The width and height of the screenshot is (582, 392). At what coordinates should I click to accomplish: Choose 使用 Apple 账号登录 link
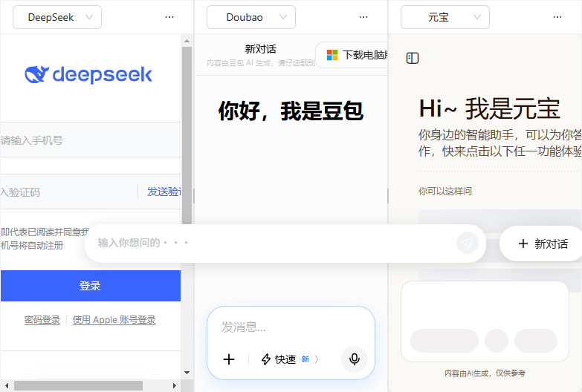coord(114,320)
